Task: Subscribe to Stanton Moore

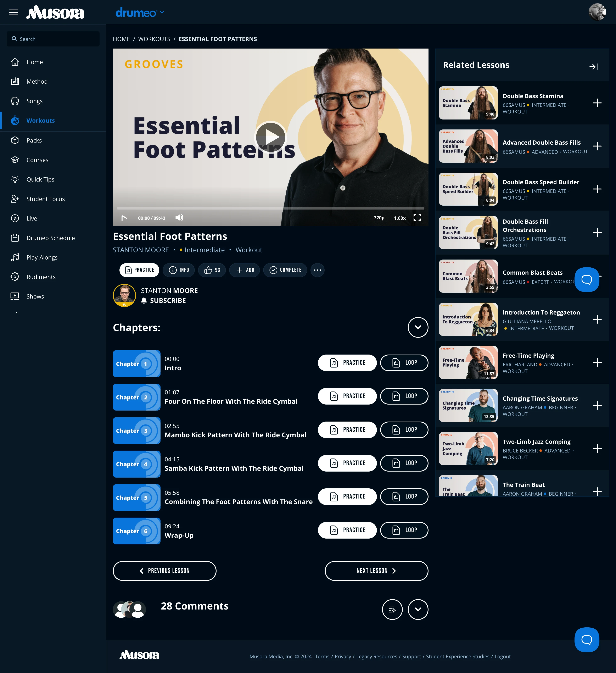Action: click(x=163, y=300)
